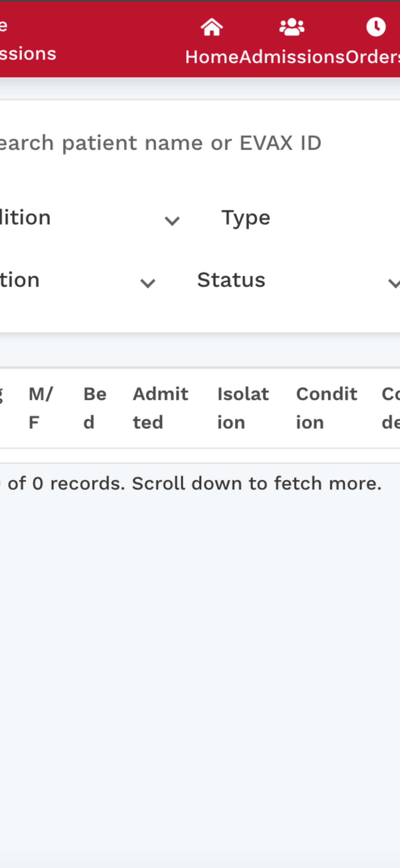Click the Home house icon

(212, 27)
